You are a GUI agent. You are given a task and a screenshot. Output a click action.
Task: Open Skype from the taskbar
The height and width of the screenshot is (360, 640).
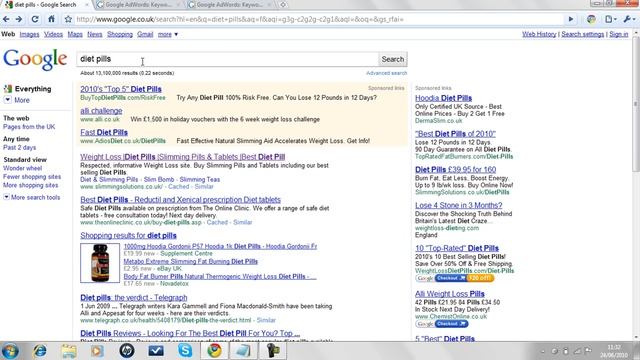point(185,351)
